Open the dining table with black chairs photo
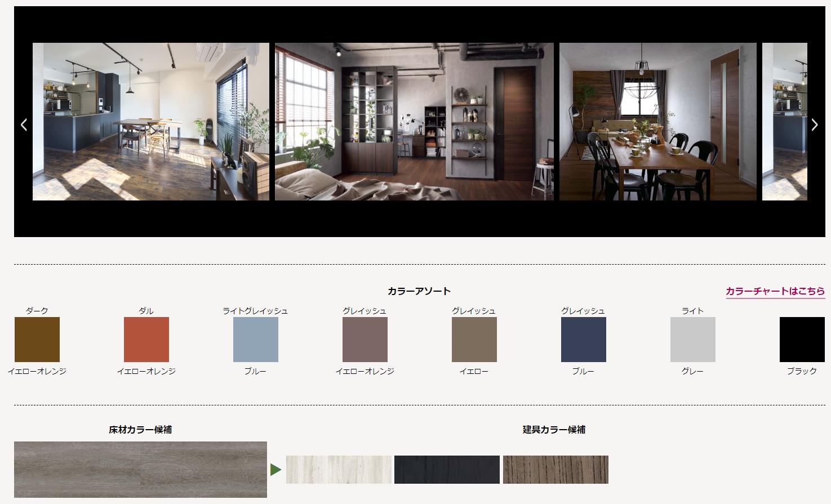831x504 pixels. pyautogui.click(x=658, y=122)
